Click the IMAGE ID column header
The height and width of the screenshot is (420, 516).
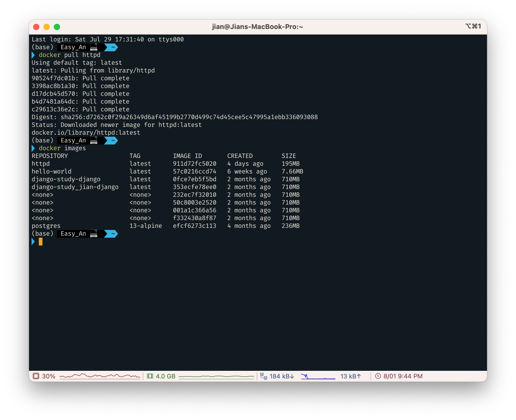(187, 156)
